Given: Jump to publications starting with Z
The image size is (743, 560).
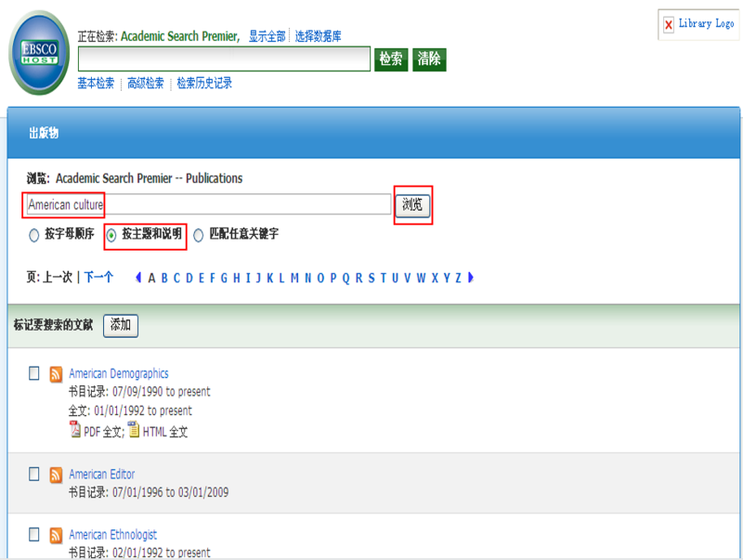Looking at the screenshot, I should click(x=458, y=278).
